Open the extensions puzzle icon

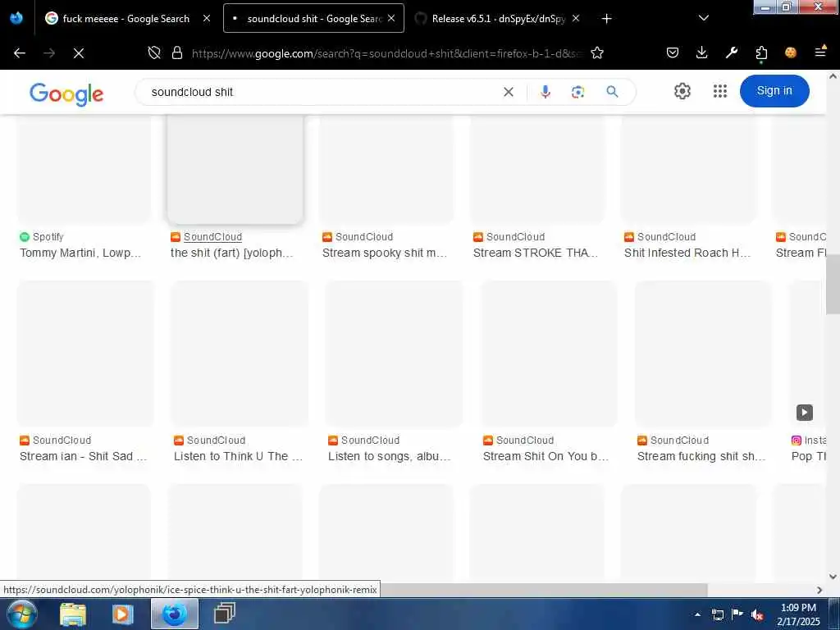click(x=761, y=53)
